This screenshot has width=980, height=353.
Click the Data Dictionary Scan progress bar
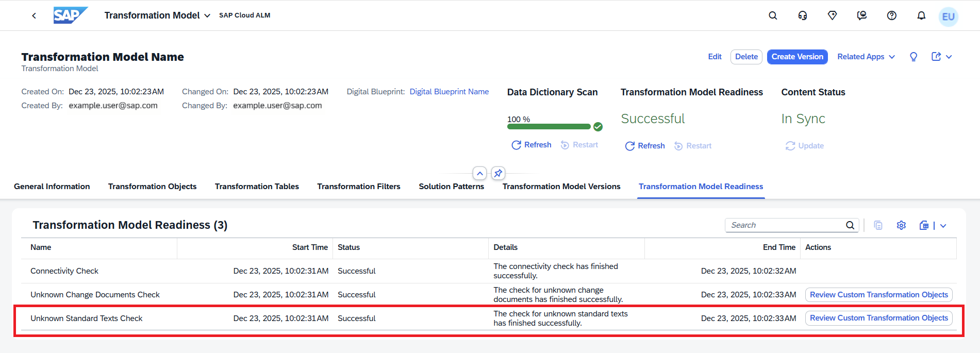click(x=549, y=126)
